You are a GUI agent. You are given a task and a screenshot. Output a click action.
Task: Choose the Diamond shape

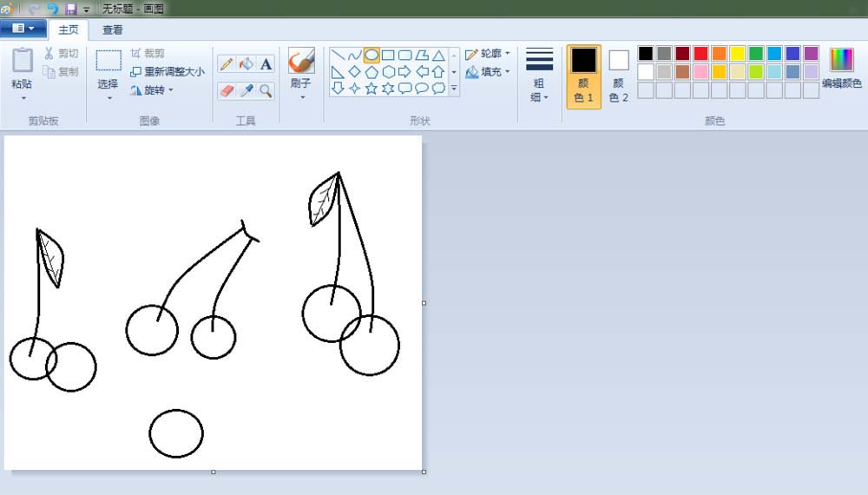coord(354,71)
